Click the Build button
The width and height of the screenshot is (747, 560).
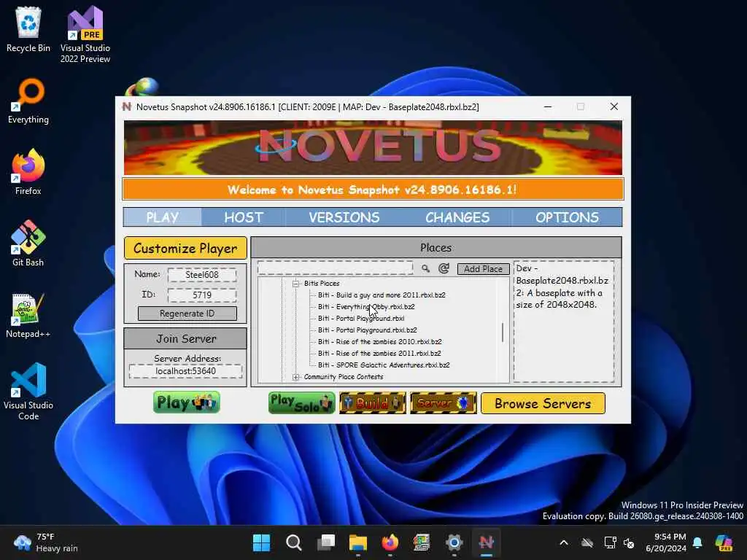(373, 402)
